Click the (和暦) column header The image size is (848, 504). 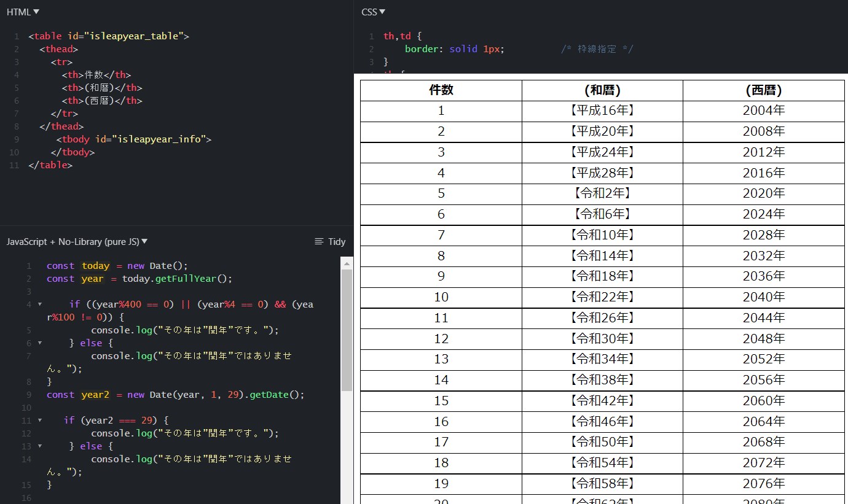point(602,90)
